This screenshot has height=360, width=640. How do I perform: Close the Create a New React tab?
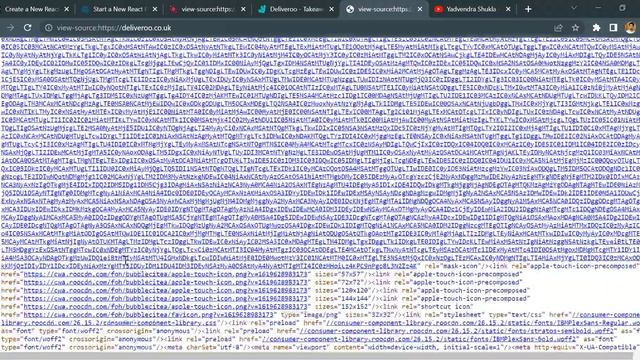coord(67,9)
